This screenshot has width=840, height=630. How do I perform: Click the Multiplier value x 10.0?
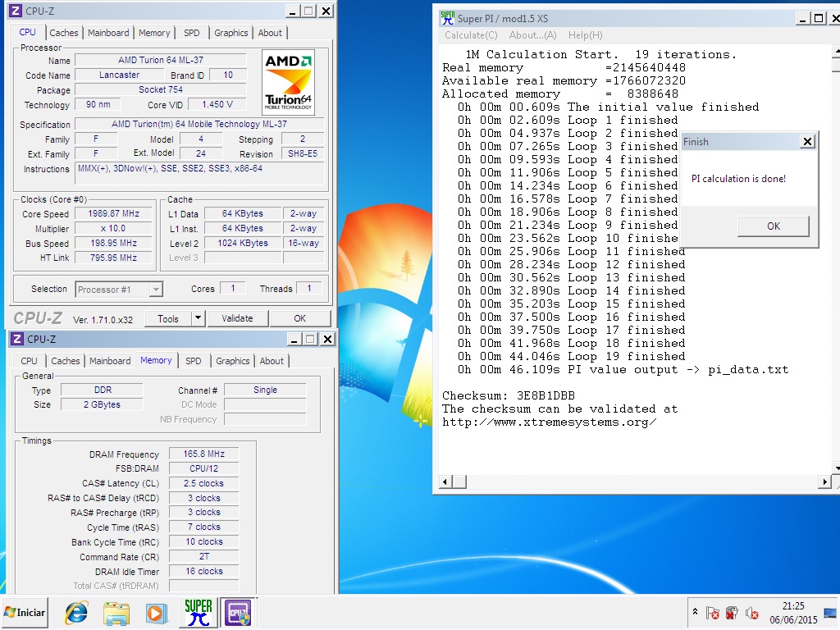(113, 228)
